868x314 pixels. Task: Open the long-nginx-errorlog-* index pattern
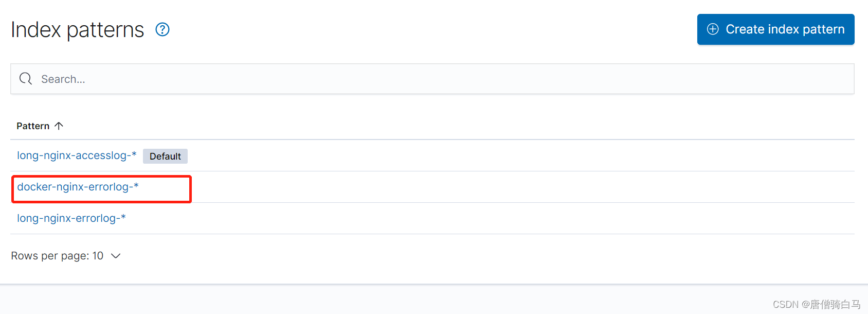point(71,218)
